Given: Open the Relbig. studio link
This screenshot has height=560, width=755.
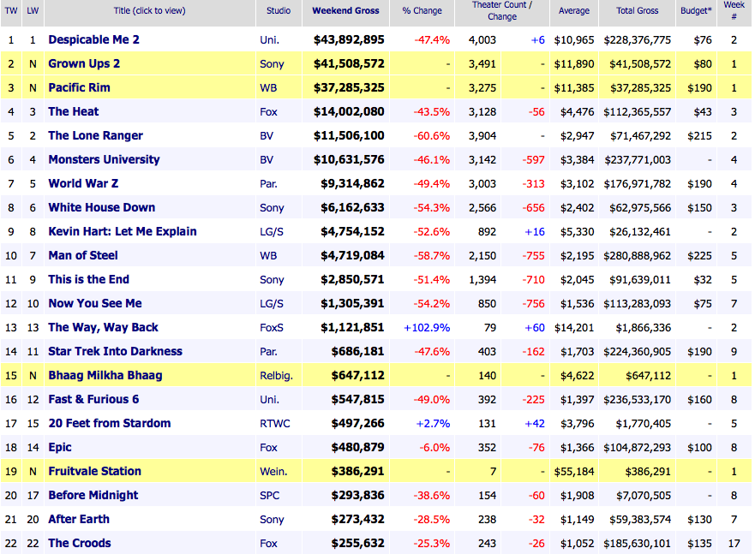Looking at the screenshot, I should 277,376.
